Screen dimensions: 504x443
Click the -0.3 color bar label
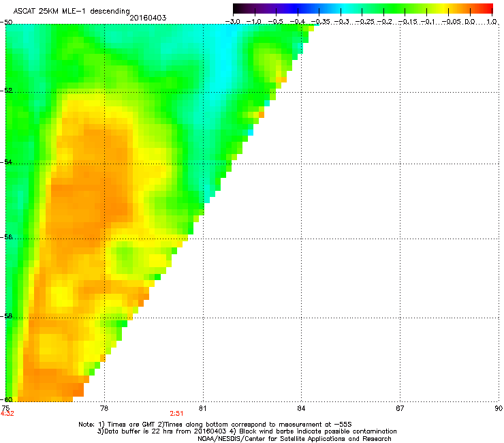341,22
